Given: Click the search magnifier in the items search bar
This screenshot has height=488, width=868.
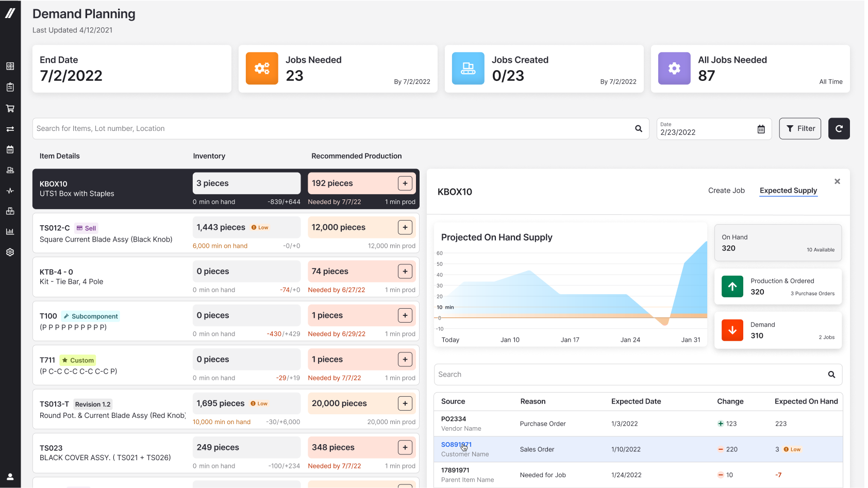Looking at the screenshot, I should click(638, 128).
